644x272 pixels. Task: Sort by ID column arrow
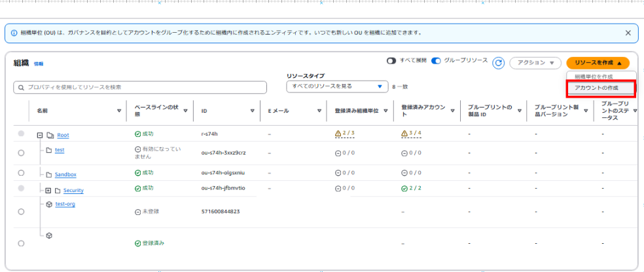(x=252, y=111)
